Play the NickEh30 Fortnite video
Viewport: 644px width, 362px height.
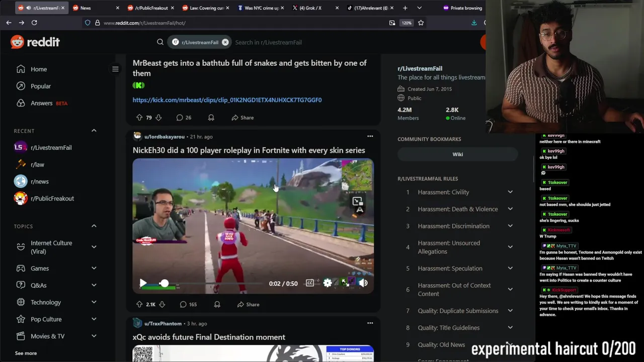tap(143, 284)
